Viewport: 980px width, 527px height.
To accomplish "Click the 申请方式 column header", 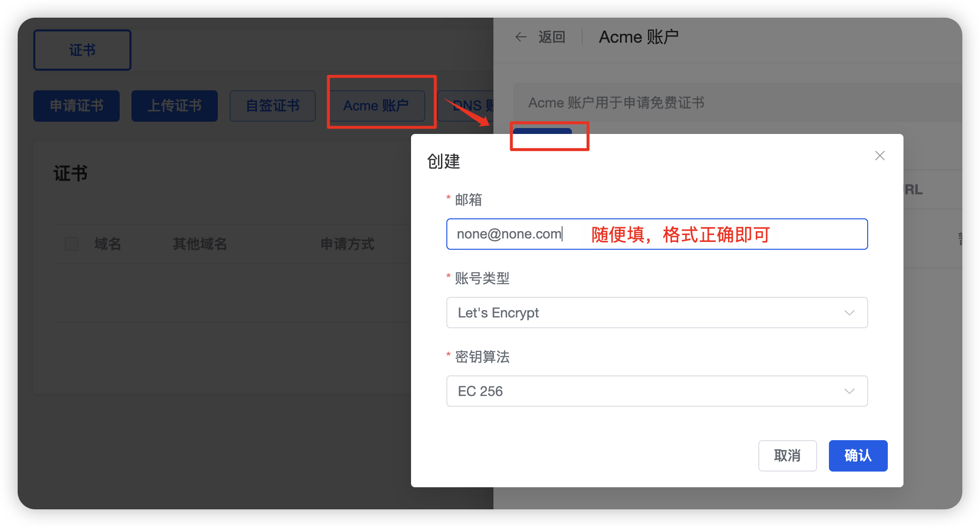I will [x=347, y=244].
